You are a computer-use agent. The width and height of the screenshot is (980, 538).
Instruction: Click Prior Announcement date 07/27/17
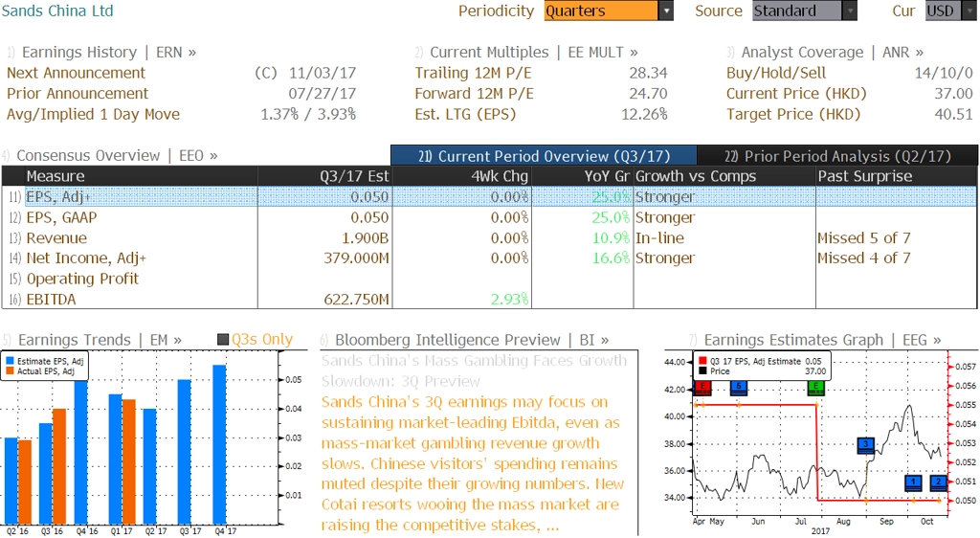coord(323,94)
